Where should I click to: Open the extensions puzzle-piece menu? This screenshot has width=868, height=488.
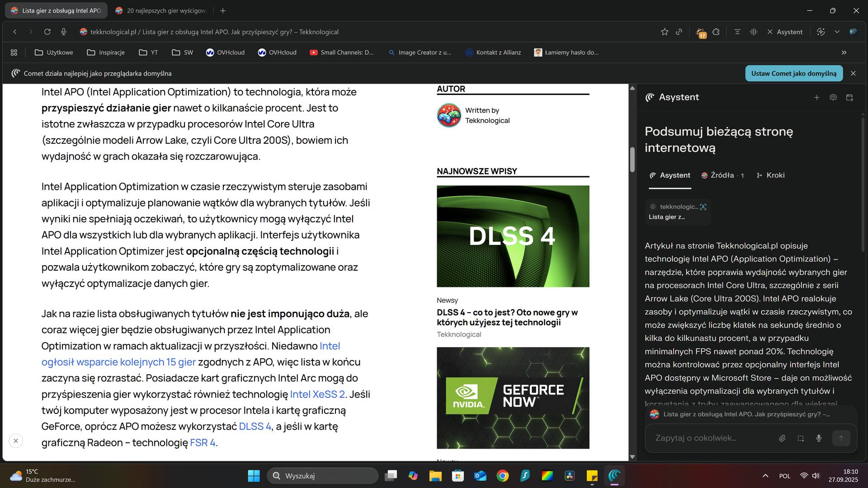coord(716,32)
